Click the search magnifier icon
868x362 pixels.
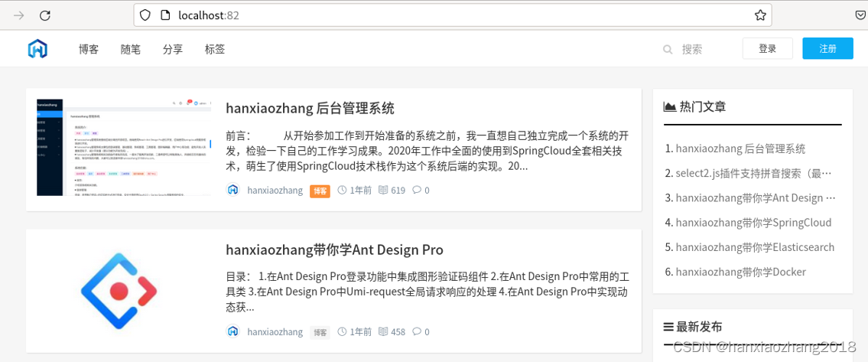click(x=668, y=49)
